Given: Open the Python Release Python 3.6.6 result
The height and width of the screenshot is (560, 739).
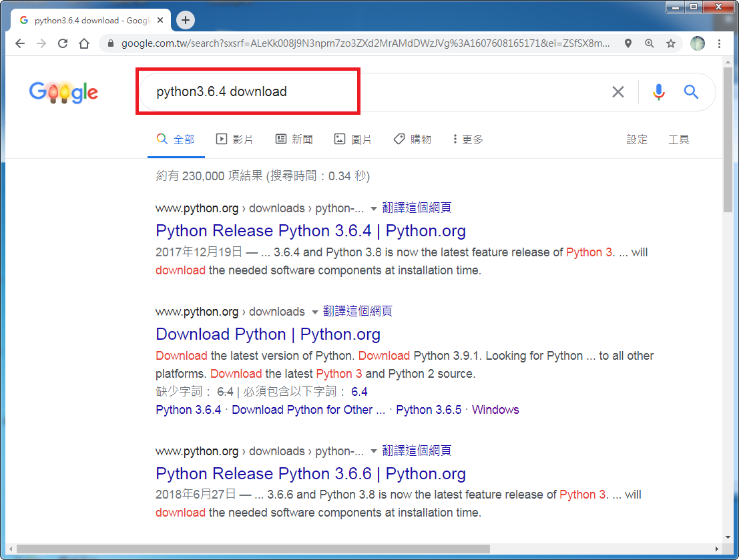Looking at the screenshot, I should 310,473.
